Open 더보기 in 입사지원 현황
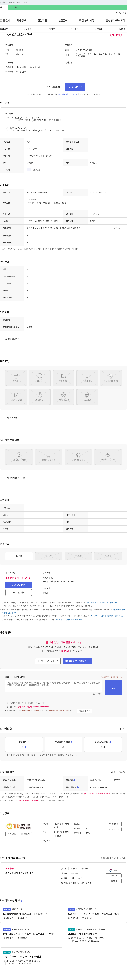127x980 pixels. pyautogui.click(x=123, y=728)
